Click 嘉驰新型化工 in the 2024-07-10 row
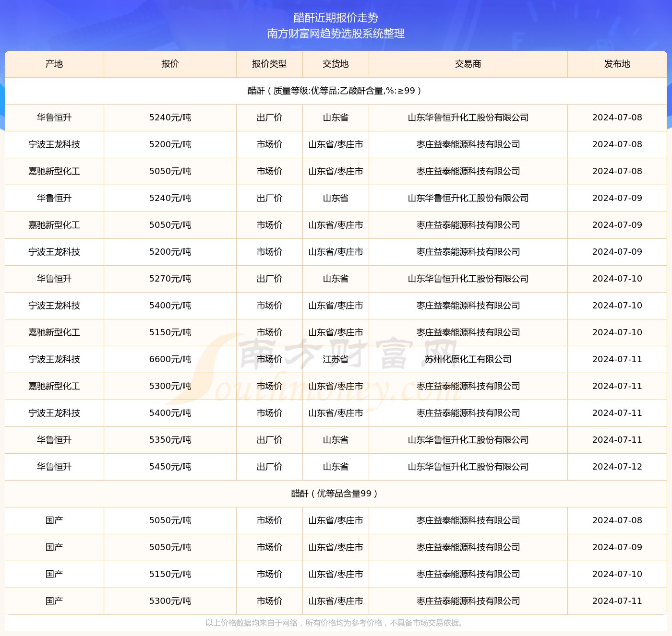The width and height of the screenshot is (672, 636). coord(54,332)
